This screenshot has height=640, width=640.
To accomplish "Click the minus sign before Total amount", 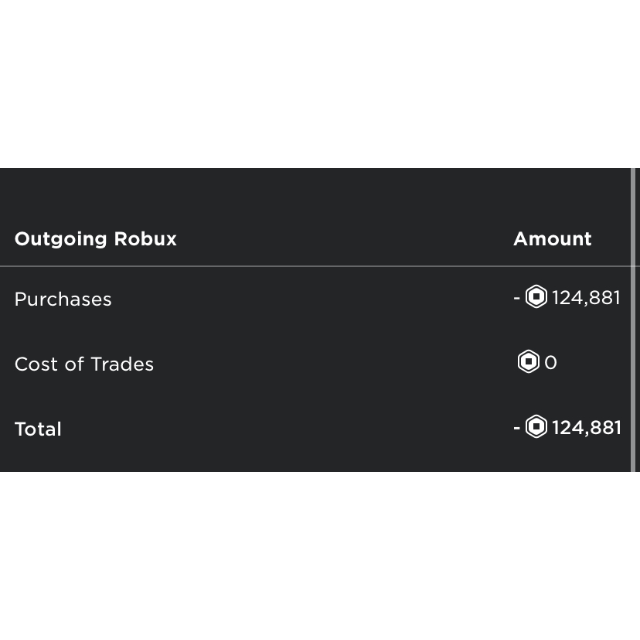I will pos(516,427).
